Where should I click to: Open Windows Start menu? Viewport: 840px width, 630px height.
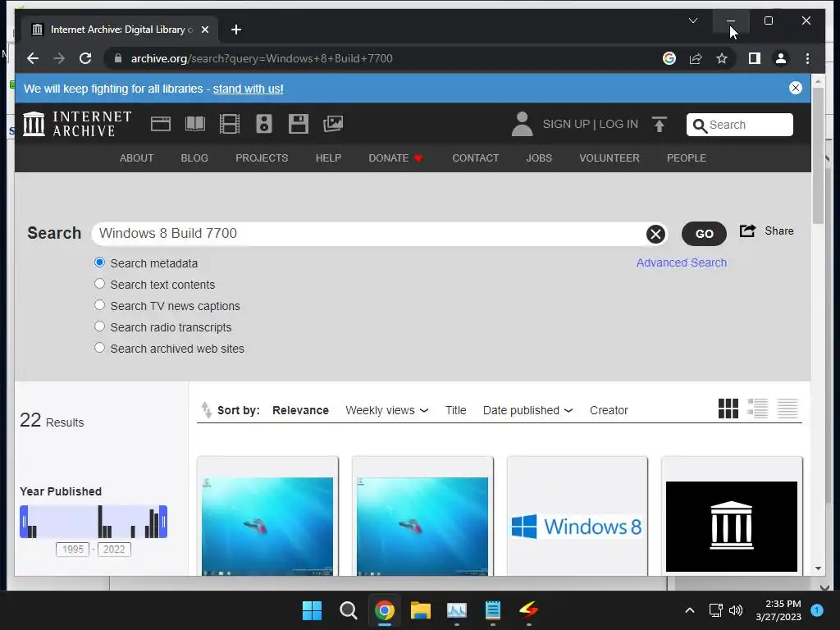click(312, 610)
